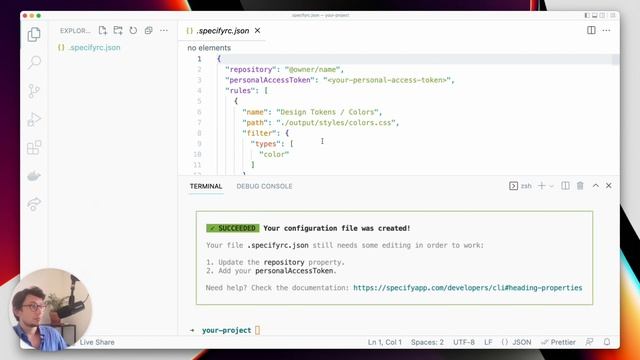Change indentation via Spaces: 2

pyautogui.click(x=427, y=342)
